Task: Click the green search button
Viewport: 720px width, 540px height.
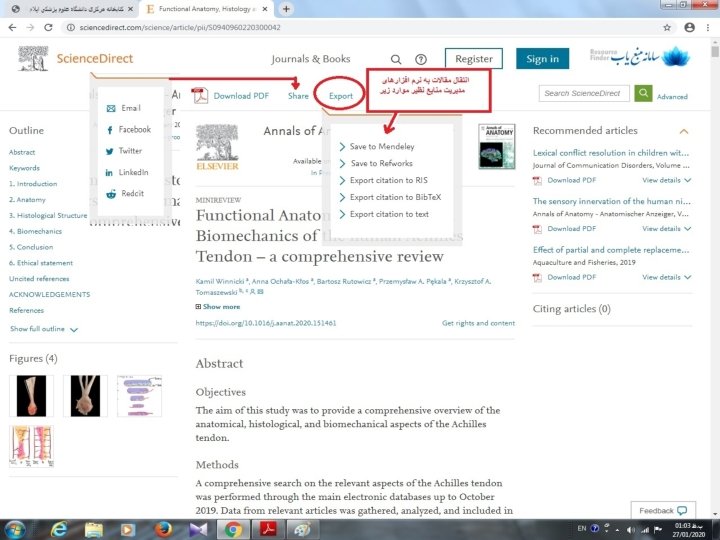Action: 643,93
